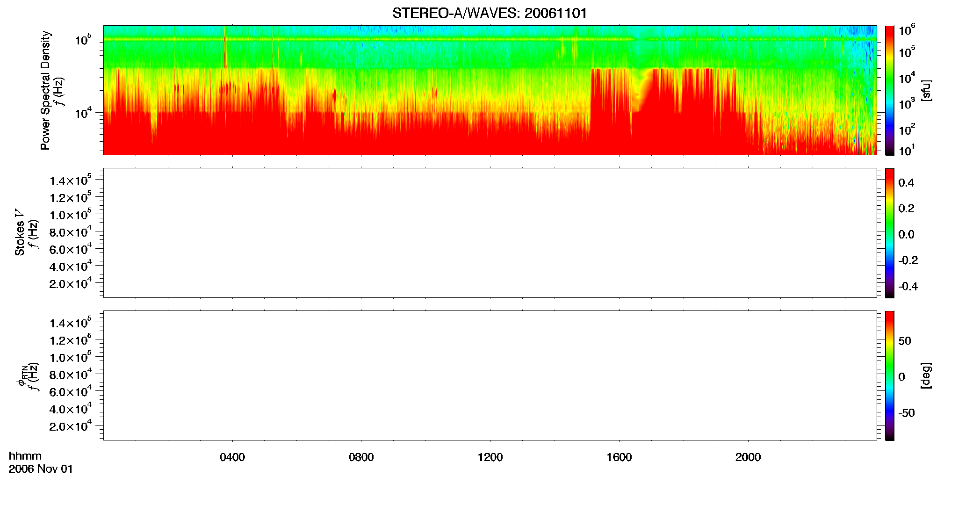The width and height of the screenshot is (980, 505).
Task: Click the 10^5 tick on spectrogram frequency axis
Action: (83, 39)
